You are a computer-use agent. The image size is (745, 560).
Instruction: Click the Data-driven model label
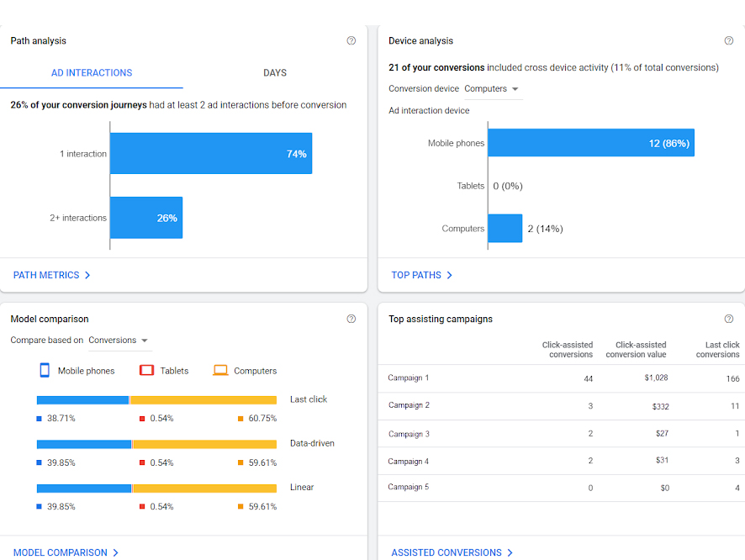coord(312,443)
